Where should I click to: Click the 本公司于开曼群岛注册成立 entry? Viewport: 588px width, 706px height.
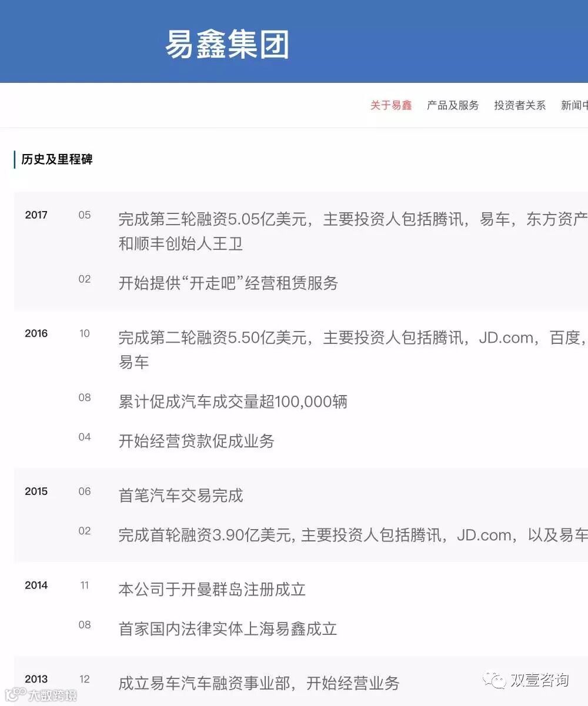212,590
